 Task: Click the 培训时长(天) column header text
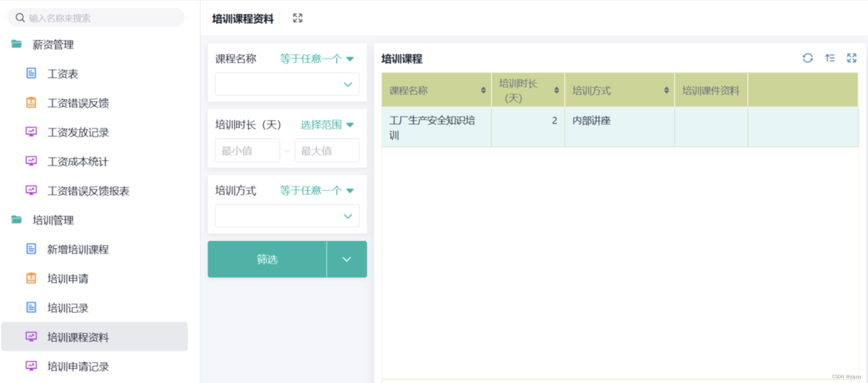517,90
